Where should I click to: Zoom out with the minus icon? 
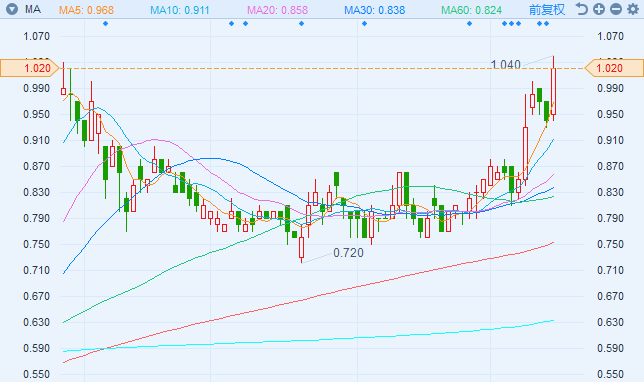tap(616, 9)
